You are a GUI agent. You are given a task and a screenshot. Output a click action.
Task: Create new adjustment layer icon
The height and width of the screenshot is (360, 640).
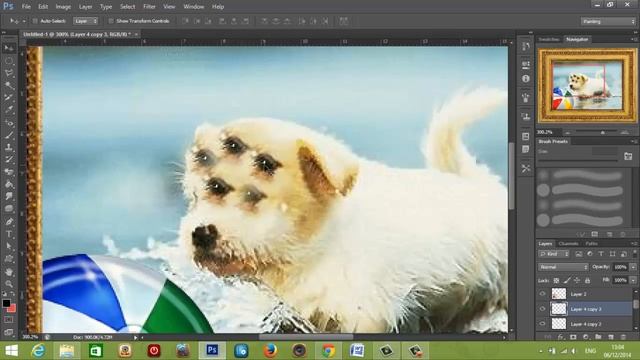pos(586,337)
